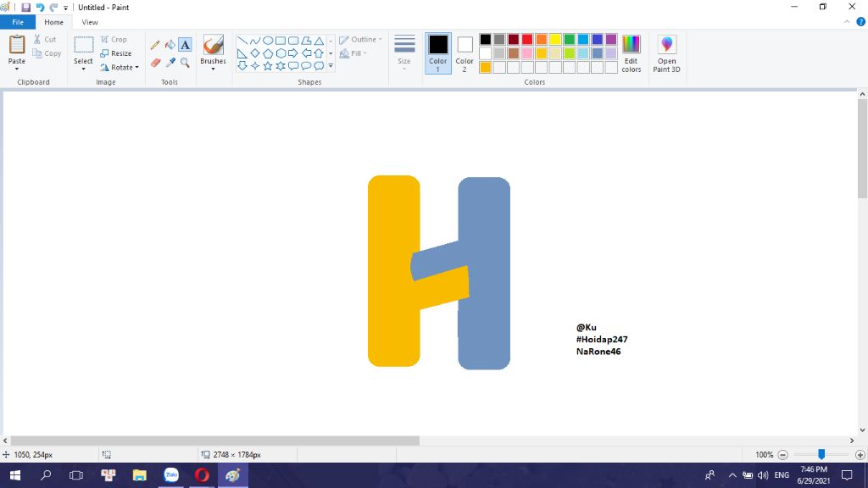Select the Text tool

pos(185,45)
